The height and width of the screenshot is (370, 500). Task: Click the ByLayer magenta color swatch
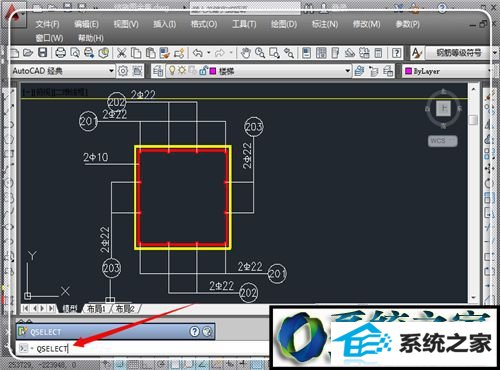[408, 71]
